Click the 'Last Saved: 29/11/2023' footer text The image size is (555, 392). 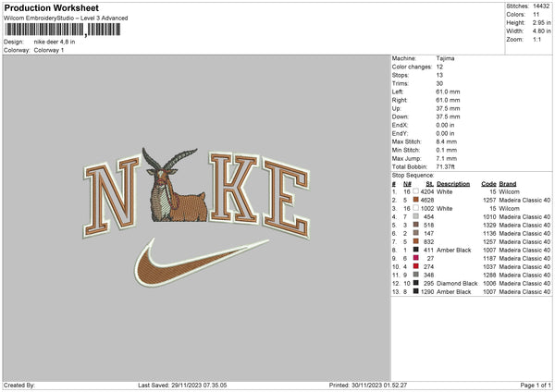tap(182, 385)
